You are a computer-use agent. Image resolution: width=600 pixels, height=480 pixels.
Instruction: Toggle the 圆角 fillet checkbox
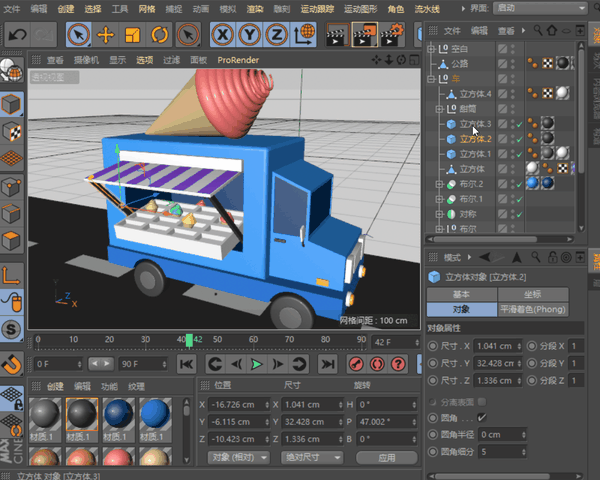[x=483, y=416]
